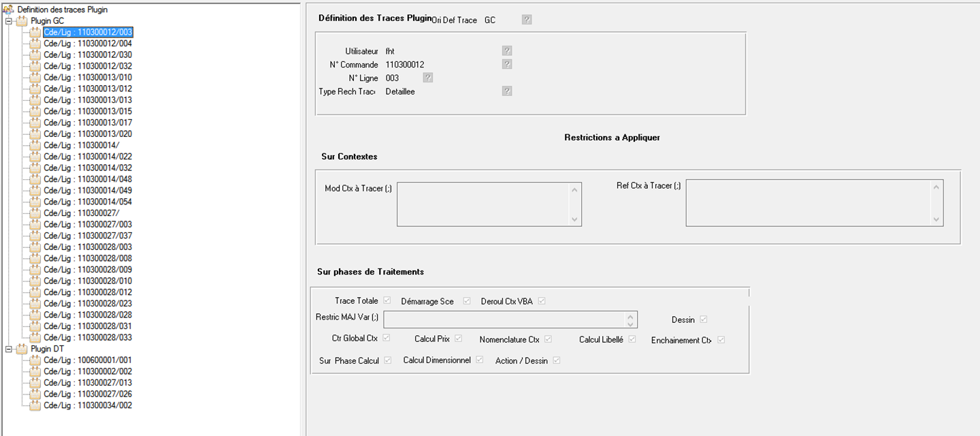This screenshot has width=980, height=436.
Task: Collapse the Plugin DT tree node
Action: [x=8, y=349]
